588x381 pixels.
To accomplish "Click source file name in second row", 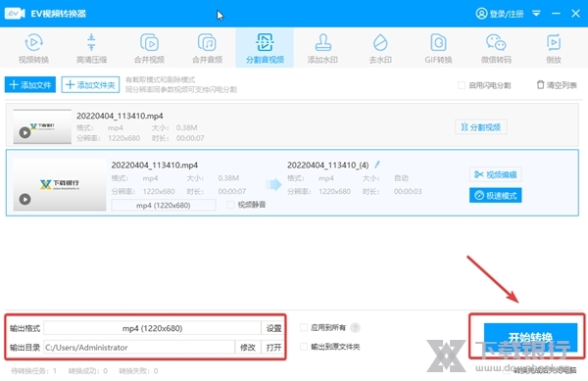I will pos(155,165).
